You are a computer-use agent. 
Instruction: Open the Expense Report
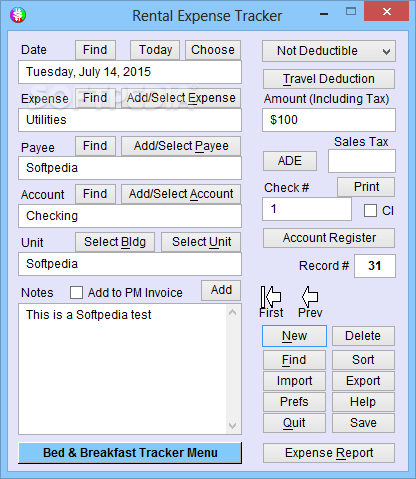(329, 453)
